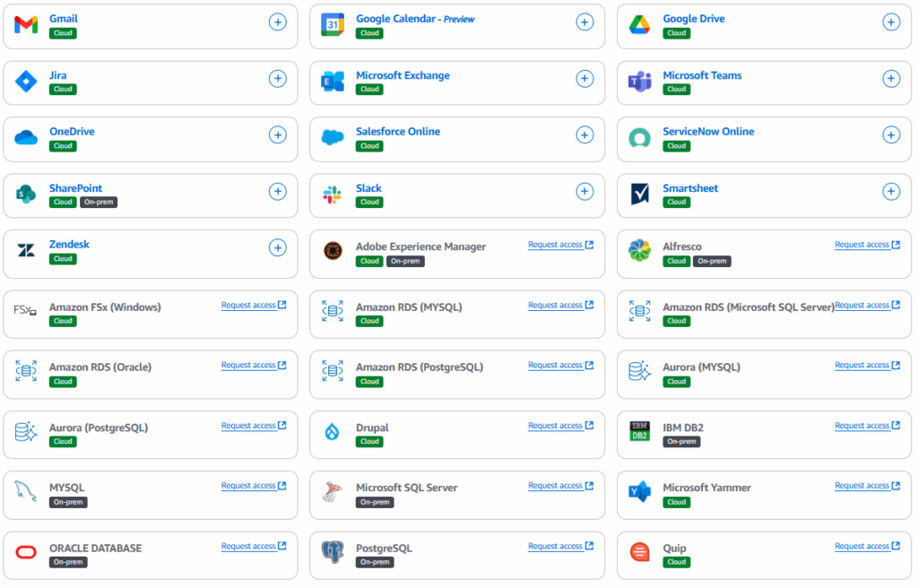The width and height of the screenshot is (918, 588).
Task: Request access for Amazon RDS (PostgreSQL)
Action: click(561, 366)
